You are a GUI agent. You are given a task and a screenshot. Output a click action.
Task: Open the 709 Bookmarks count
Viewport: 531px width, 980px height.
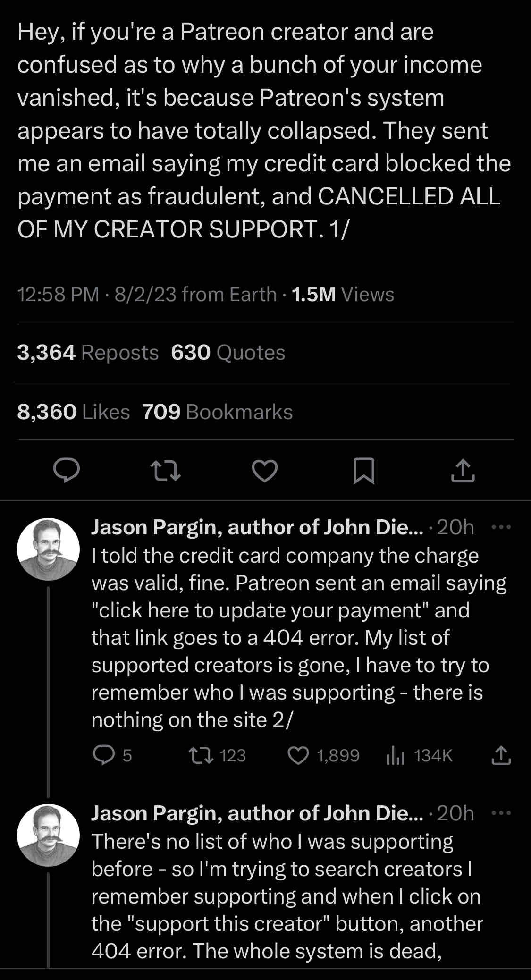tap(217, 412)
